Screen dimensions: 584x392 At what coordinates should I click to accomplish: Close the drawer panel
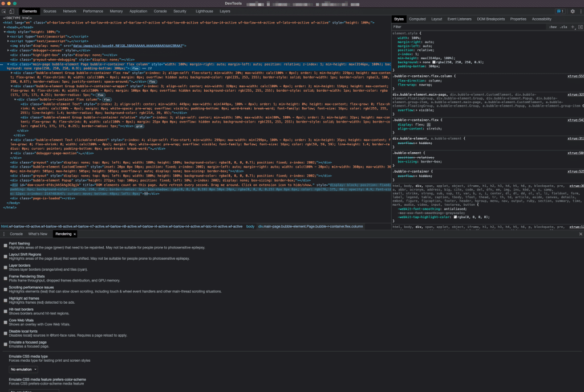(x=581, y=234)
